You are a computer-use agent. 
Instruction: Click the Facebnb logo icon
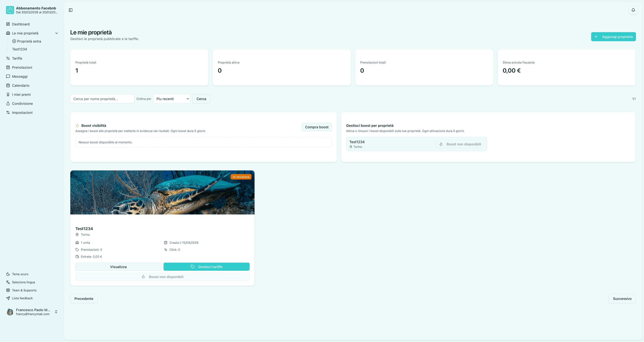[x=10, y=10]
